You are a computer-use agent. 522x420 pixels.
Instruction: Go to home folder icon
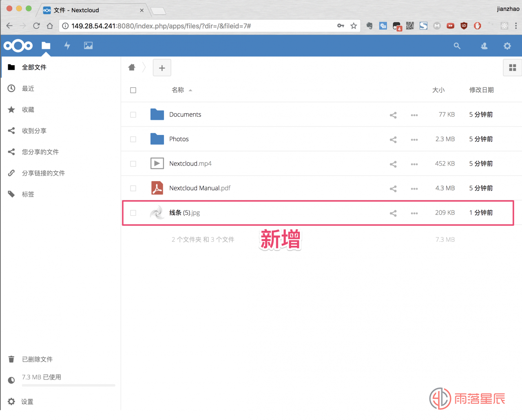(x=132, y=67)
